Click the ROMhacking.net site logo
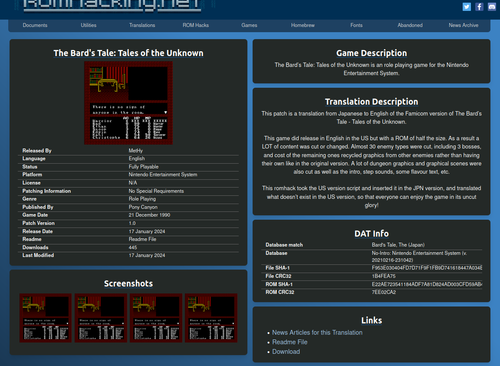Image resolution: width=500 pixels, height=366 pixels. click(x=112, y=5)
